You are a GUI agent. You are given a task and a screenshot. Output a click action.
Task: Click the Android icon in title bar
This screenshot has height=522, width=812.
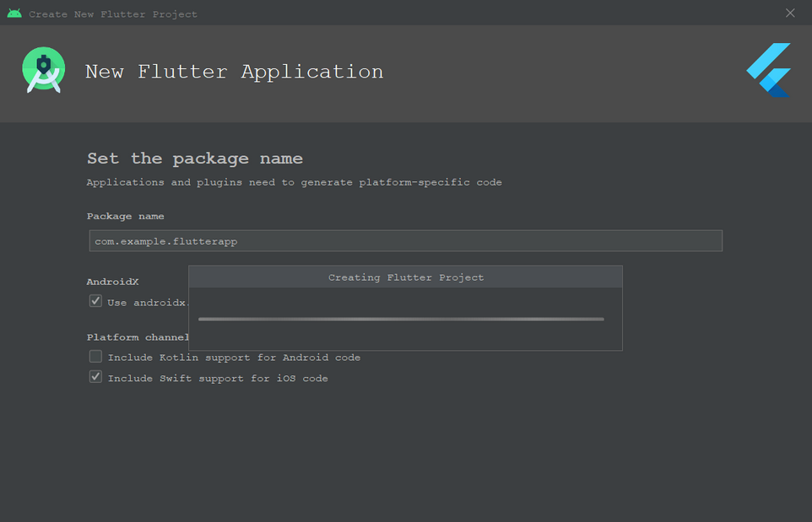click(14, 13)
